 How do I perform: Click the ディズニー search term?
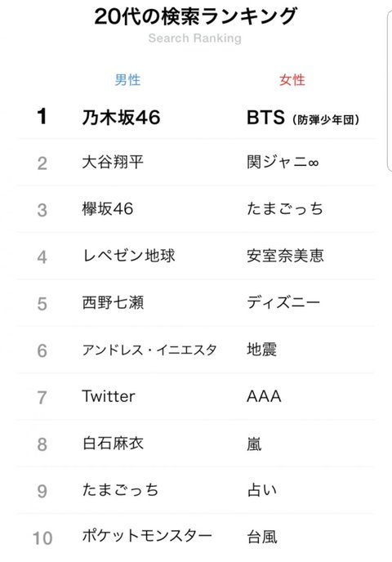coord(283,302)
